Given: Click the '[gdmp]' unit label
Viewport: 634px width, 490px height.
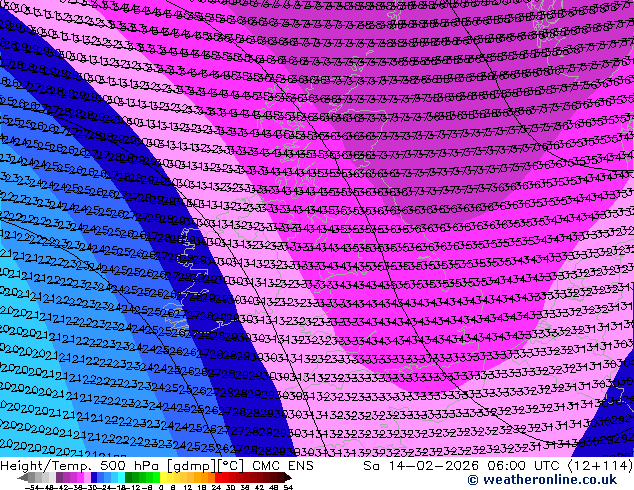Looking at the screenshot, I should click(x=192, y=466).
